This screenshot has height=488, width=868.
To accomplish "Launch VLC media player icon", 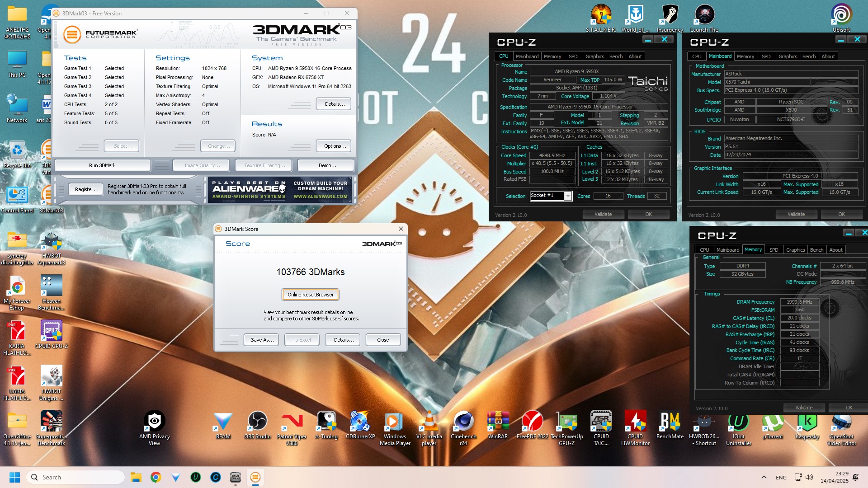I will (x=429, y=428).
